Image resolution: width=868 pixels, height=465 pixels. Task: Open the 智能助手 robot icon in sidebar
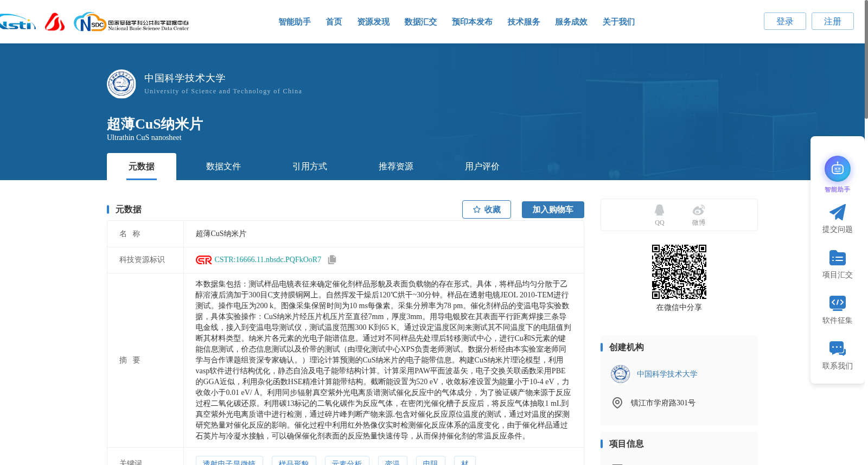(837, 169)
